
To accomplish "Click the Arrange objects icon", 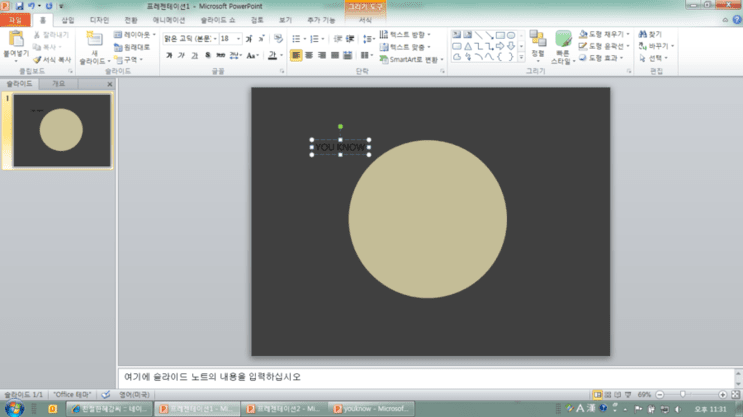I will point(538,39).
